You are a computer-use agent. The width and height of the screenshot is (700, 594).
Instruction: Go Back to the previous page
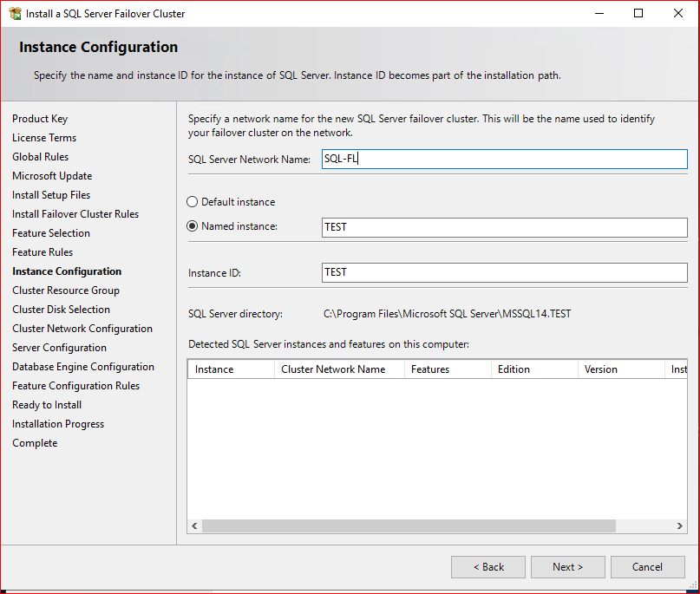[x=488, y=567]
